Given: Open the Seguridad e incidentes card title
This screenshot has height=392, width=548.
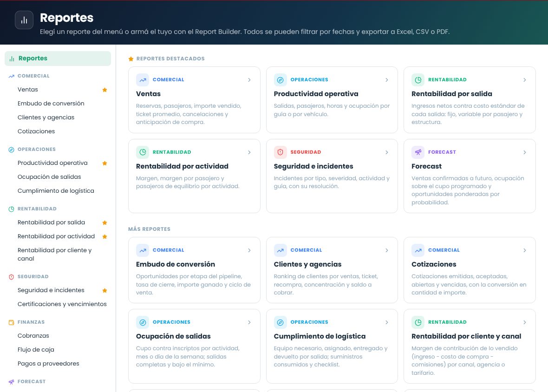Looking at the screenshot, I should coord(313,167).
